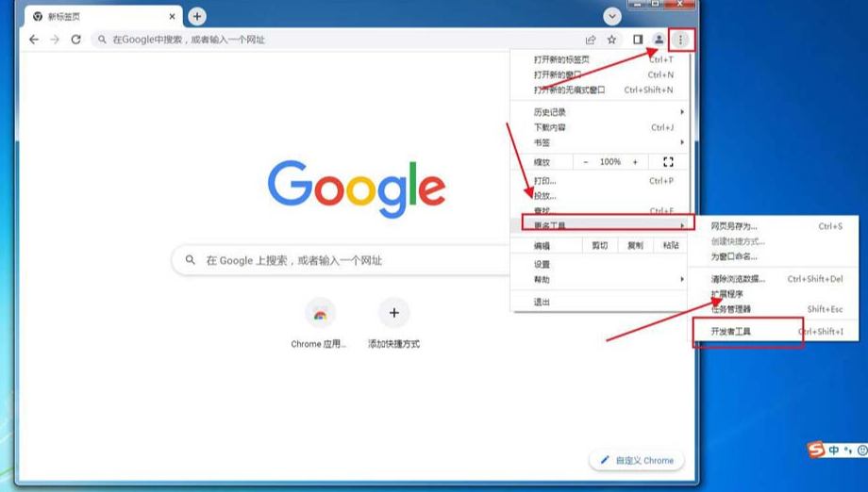Zoom in with the plus button
The height and width of the screenshot is (492, 868).
[x=635, y=162]
